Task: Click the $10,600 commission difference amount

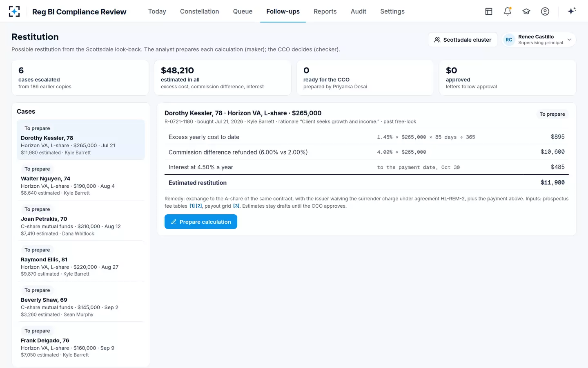Action: (x=552, y=152)
